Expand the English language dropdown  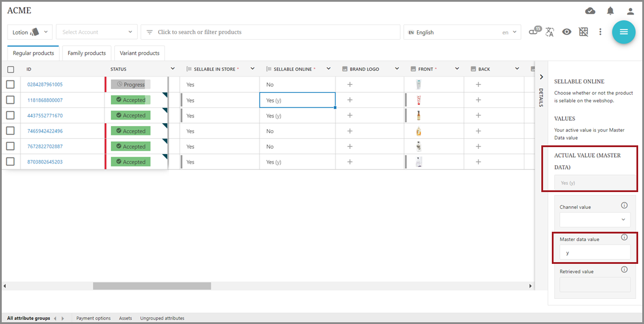coord(461,32)
